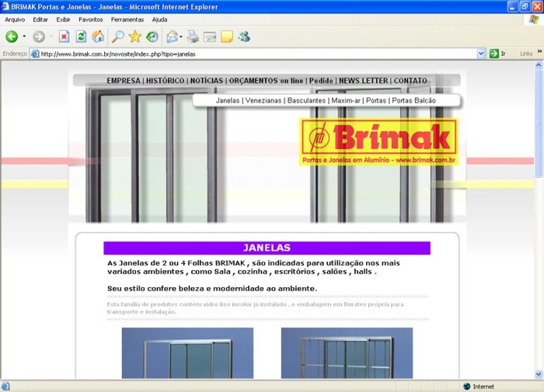The width and height of the screenshot is (544, 392).
Task: Expand the Links toolbar chevron
Action: coord(539,52)
